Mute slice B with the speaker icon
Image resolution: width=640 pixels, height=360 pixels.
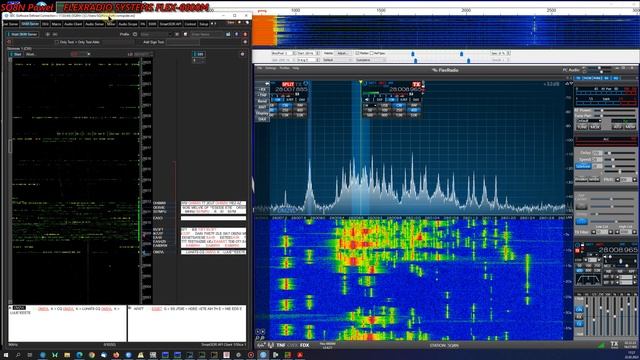(367, 100)
